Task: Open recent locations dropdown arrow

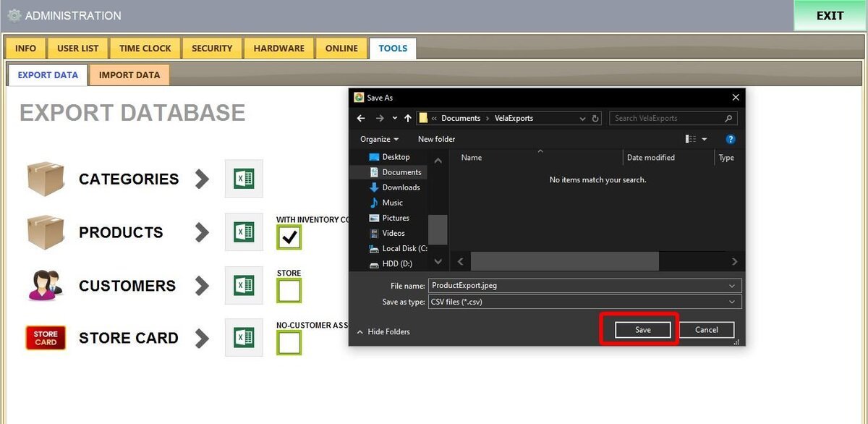Action: (394, 118)
